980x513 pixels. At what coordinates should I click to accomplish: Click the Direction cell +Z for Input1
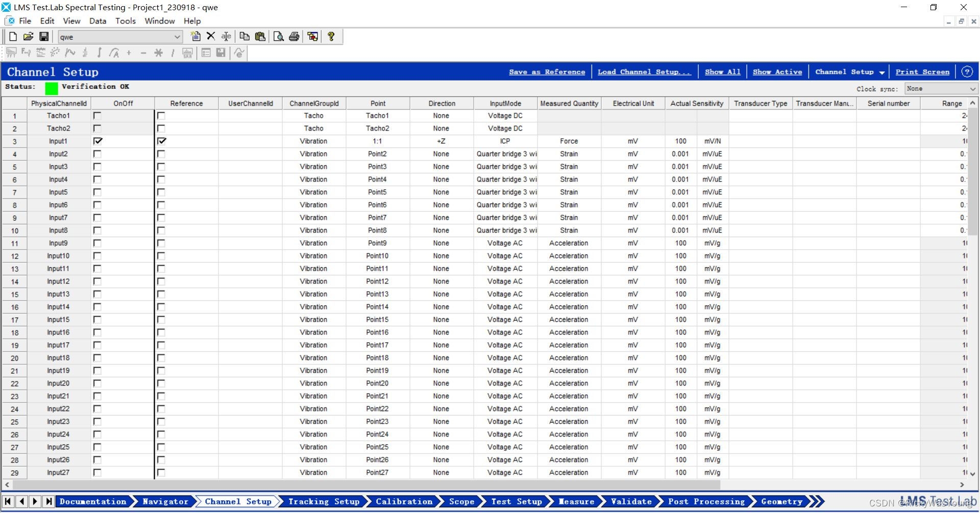pos(442,141)
